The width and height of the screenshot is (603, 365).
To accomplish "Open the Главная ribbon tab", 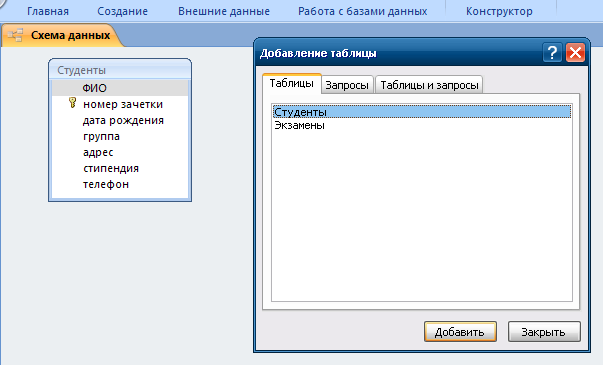I will coord(48,11).
